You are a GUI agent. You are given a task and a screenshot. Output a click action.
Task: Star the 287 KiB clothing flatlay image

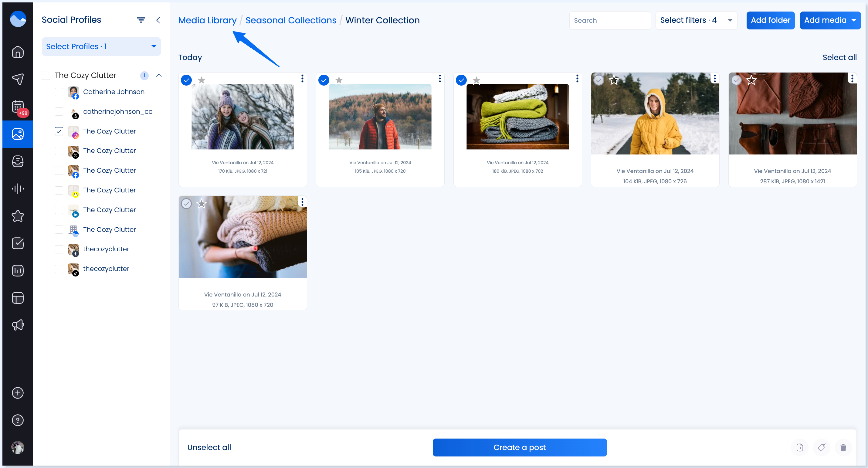tap(751, 80)
